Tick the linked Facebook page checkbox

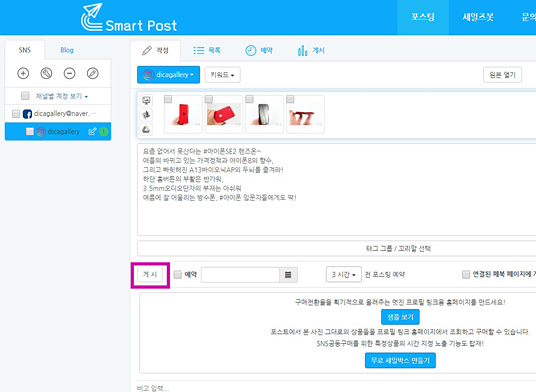[466, 274]
